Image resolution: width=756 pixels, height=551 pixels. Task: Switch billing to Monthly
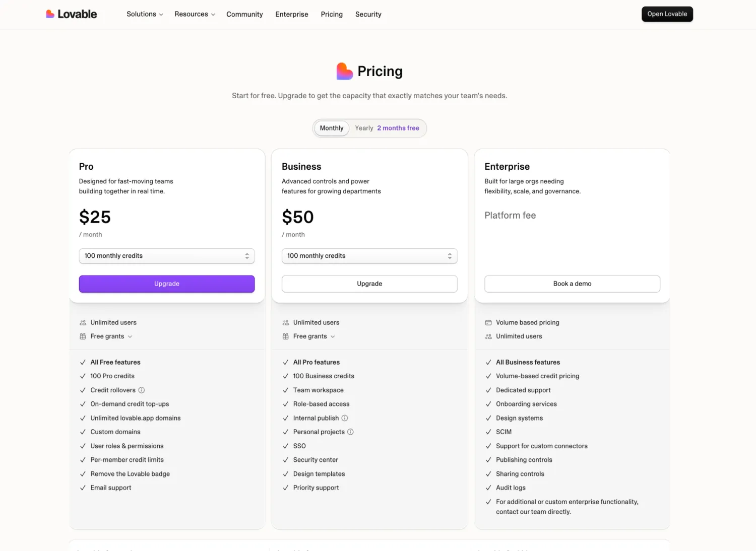point(332,128)
